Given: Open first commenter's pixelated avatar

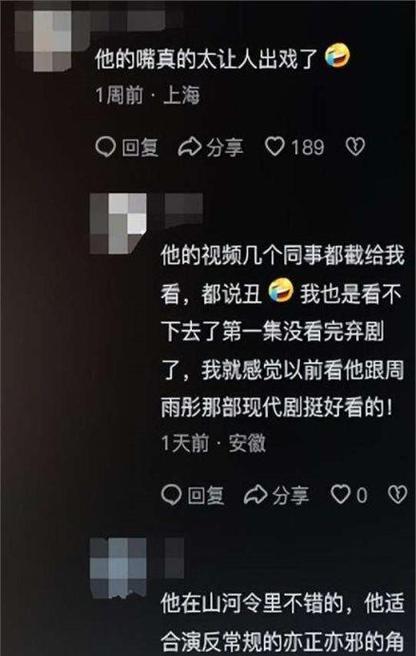Looking at the screenshot, I should [x=52, y=41].
